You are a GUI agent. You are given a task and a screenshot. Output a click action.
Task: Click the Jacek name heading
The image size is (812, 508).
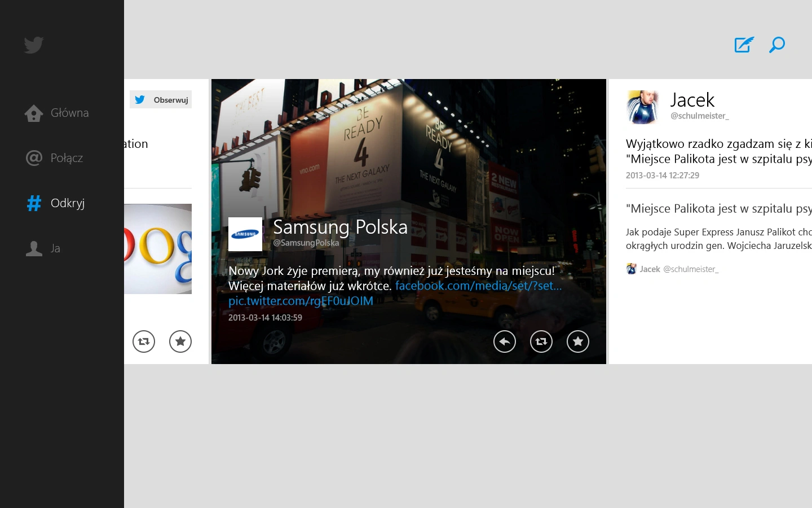pos(692,100)
